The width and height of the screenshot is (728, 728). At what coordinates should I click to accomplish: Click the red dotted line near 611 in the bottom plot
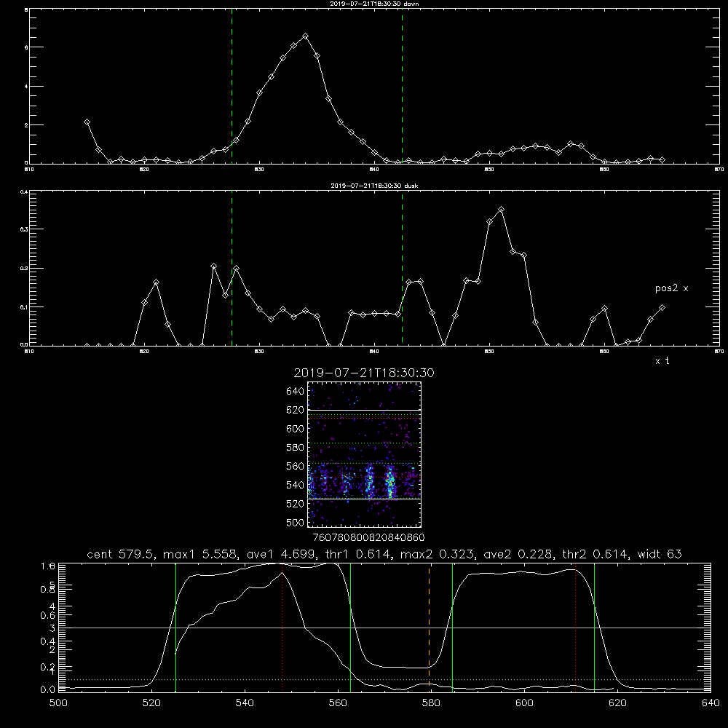click(576, 627)
